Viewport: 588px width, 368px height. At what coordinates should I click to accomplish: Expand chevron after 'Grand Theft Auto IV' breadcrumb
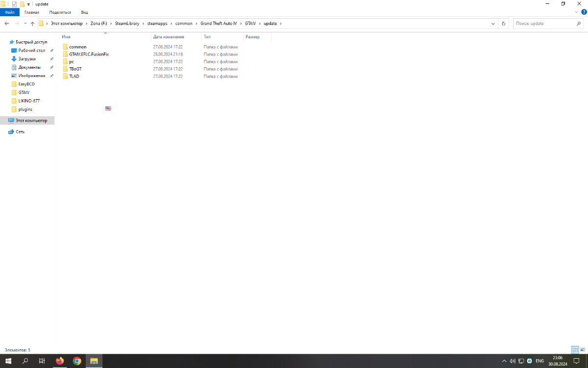tap(241, 24)
